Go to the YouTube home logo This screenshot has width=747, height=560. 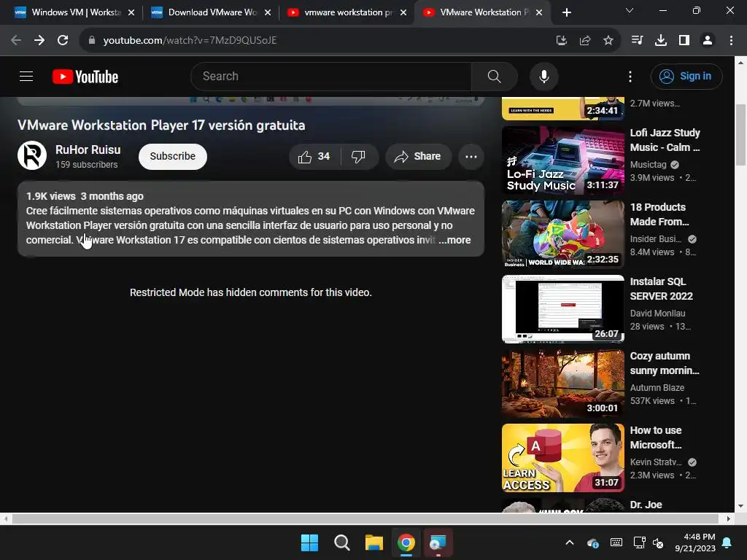point(85,77)
